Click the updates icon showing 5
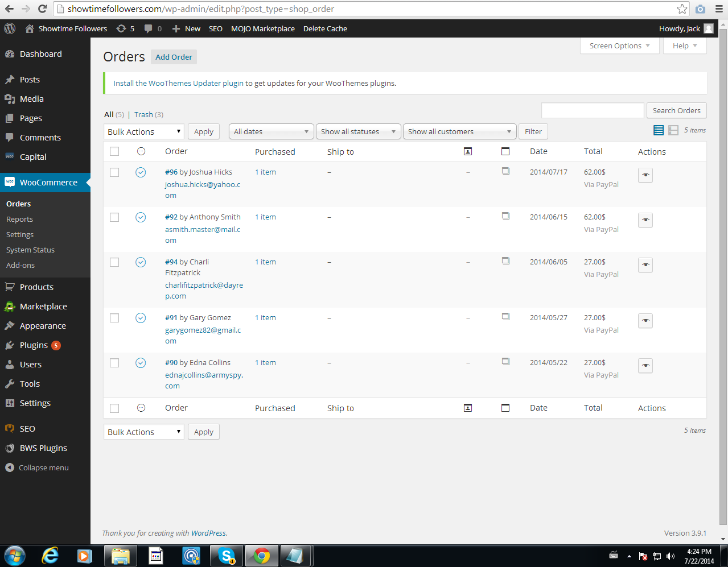This screenshot has height=567, width=728. tap(125, 28)
